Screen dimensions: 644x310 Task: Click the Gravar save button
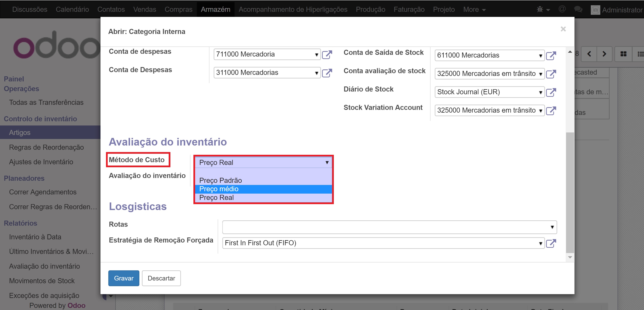click(x=124, y=278)
